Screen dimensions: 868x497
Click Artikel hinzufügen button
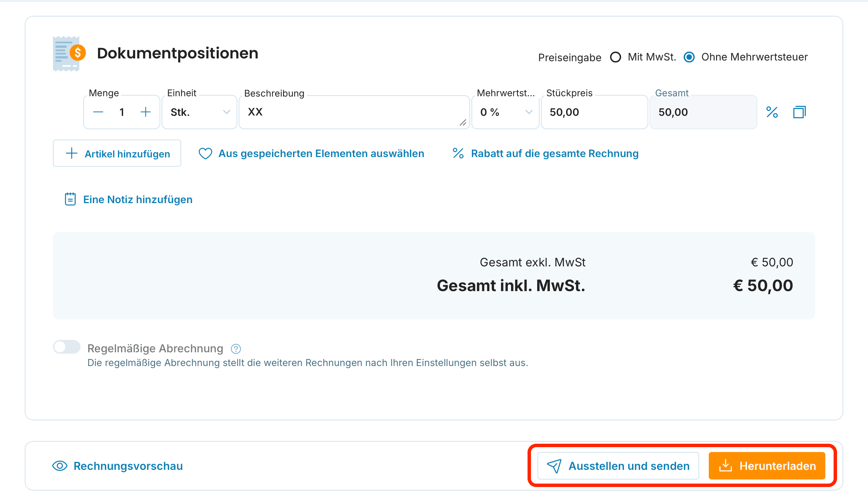pyautogui.click(x=117, y=153)
